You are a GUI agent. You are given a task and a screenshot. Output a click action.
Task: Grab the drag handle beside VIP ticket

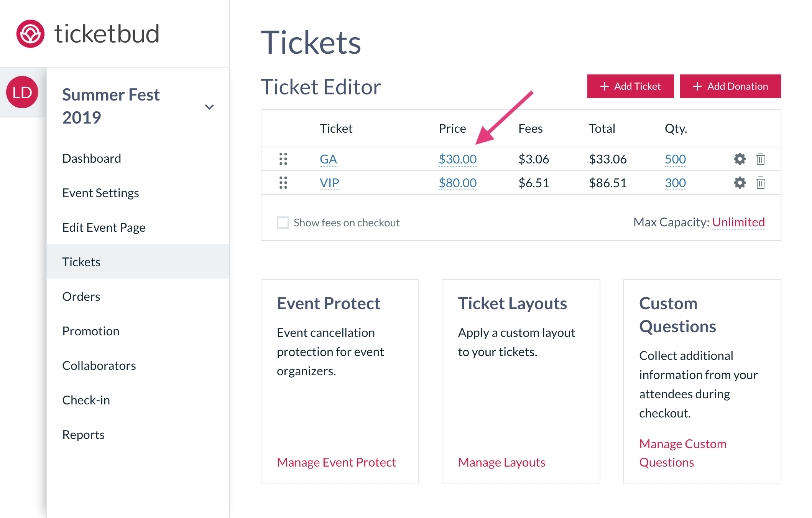tap(283, 183)
